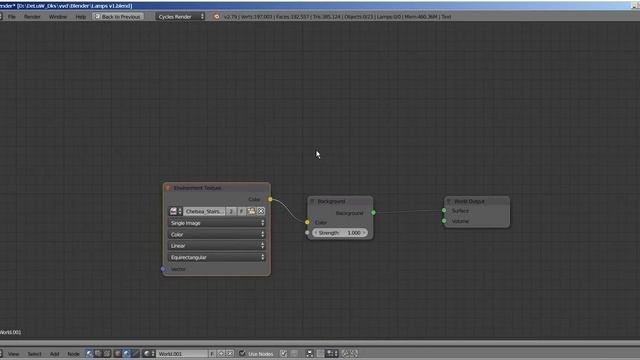Open the Equirectangular projection dropdown
The width and height of the screenshot is (640, 360).
pyautogui.click(x=217, y=257)
